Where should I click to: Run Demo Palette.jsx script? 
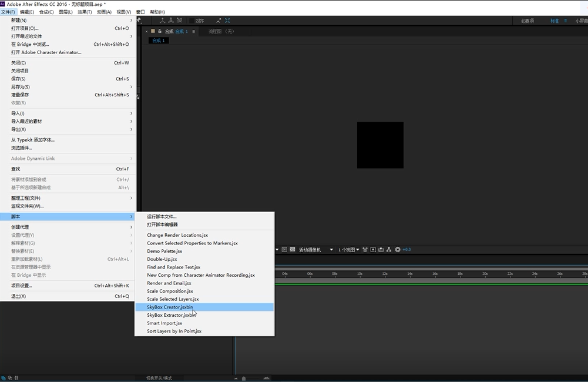click(204, 251)
